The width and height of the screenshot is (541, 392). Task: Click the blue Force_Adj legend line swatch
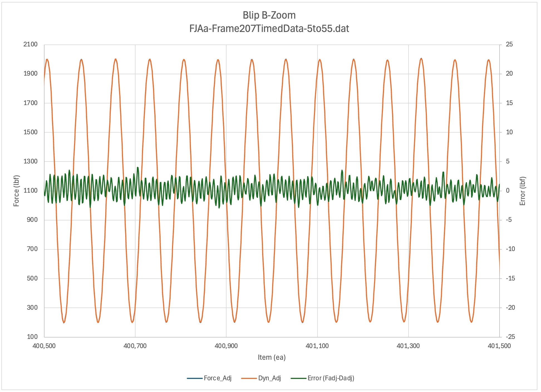[x=195, y=378]
